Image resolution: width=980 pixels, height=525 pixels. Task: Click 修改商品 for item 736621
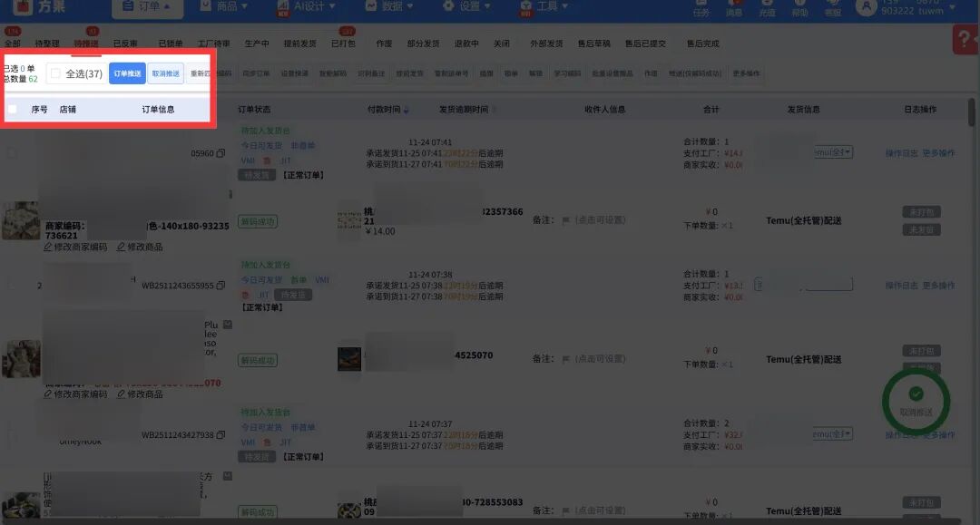point(140,248)
